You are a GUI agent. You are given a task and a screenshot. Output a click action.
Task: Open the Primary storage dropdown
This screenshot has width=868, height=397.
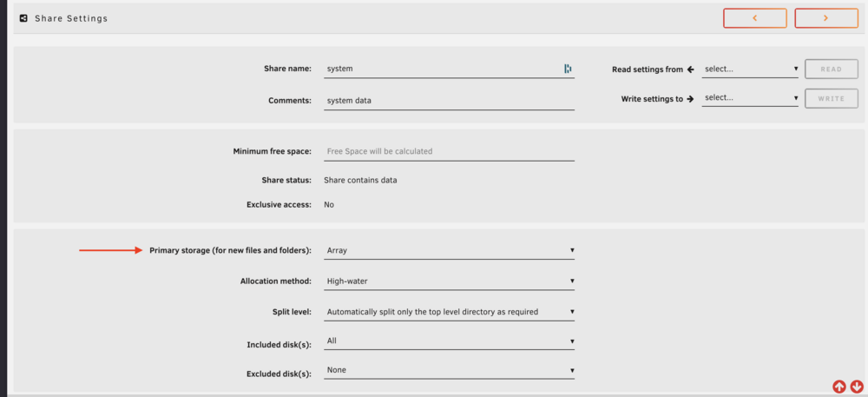coord(449,250)
